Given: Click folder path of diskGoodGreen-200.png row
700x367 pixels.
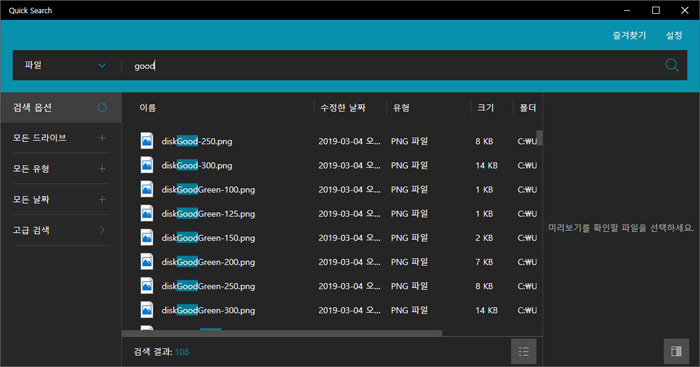Looking at the screenshot, I should 527,262.
